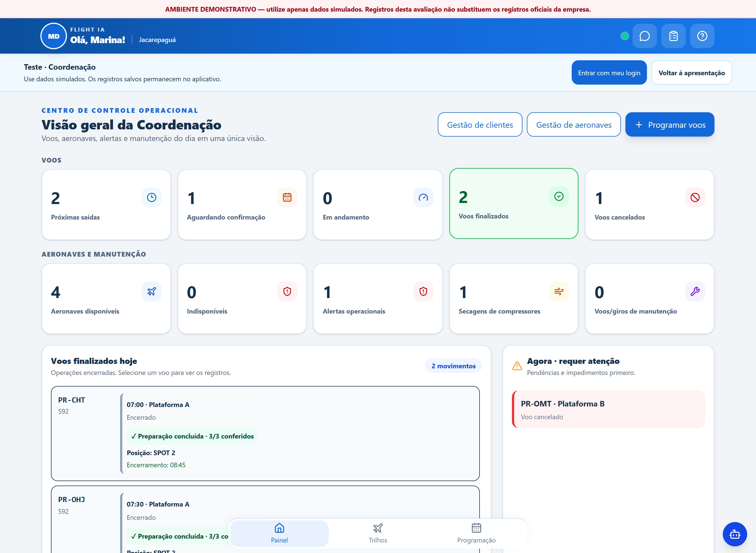The height and width of the screenshot is (553, 756).
Task: Open the floating robot assistant button
Action: [x=735, y=534]
